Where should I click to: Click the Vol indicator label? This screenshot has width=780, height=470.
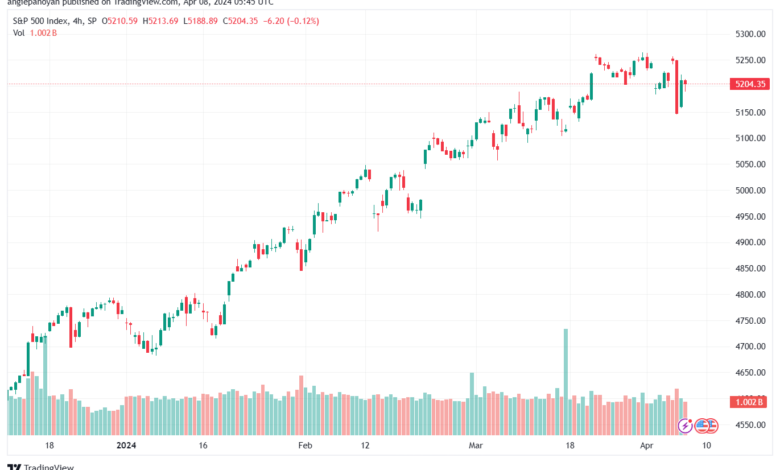click(x=18, y=33)
